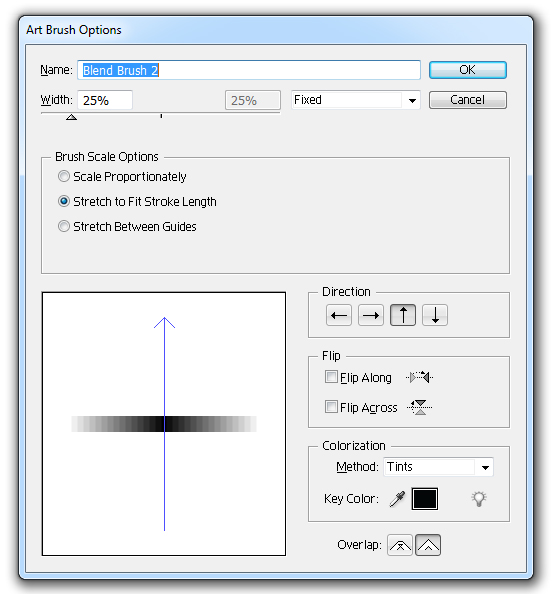The image size is (555, 594).
Task: Select Stretch Between Guides option
Action: tap(64, 226)
